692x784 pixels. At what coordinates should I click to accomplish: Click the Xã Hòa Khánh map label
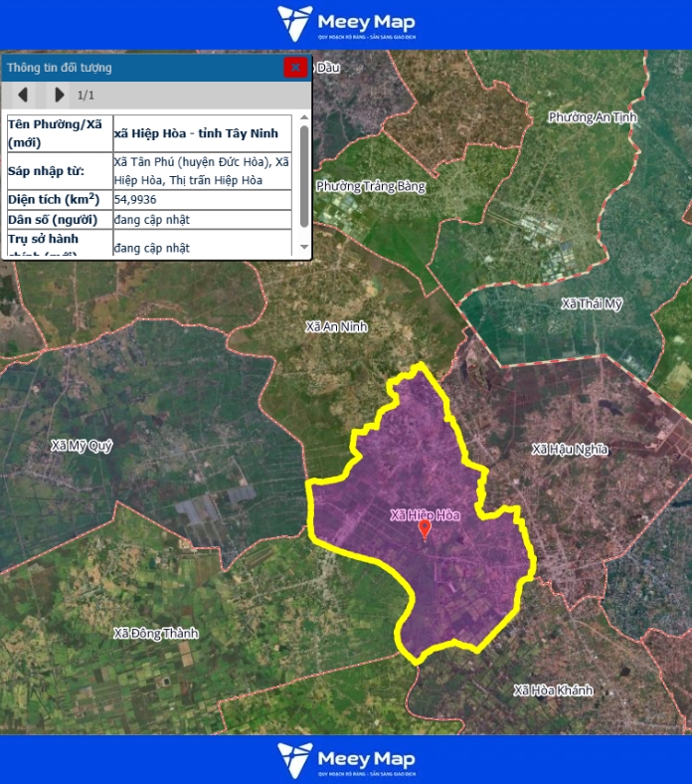[x=553, y=690]
